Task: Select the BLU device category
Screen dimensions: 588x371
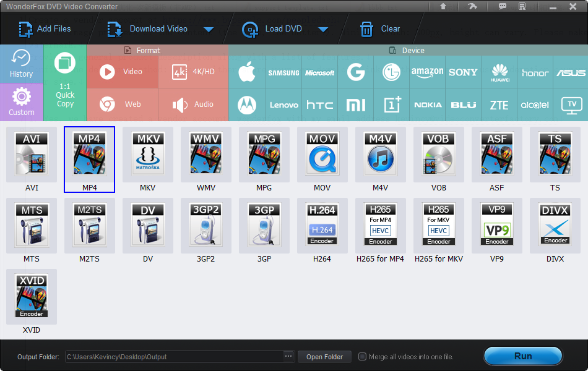Action: (x=463, y=105)
